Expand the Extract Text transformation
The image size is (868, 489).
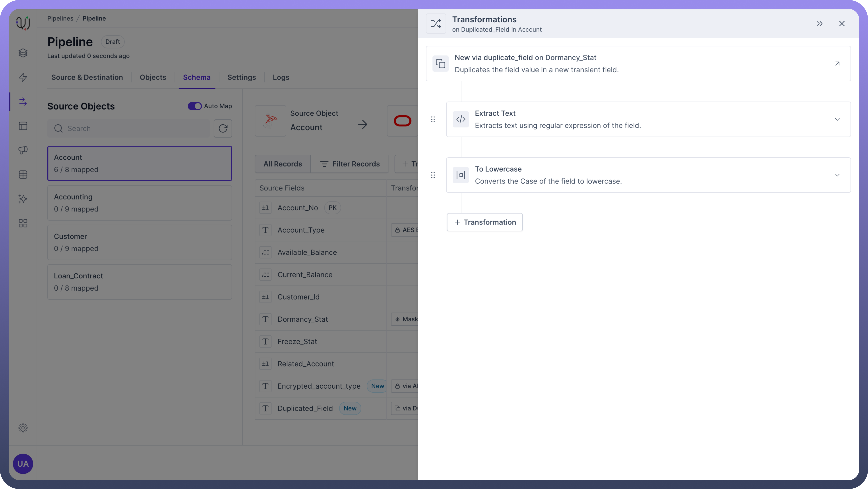pyautogui.click(x=837, y=119)
